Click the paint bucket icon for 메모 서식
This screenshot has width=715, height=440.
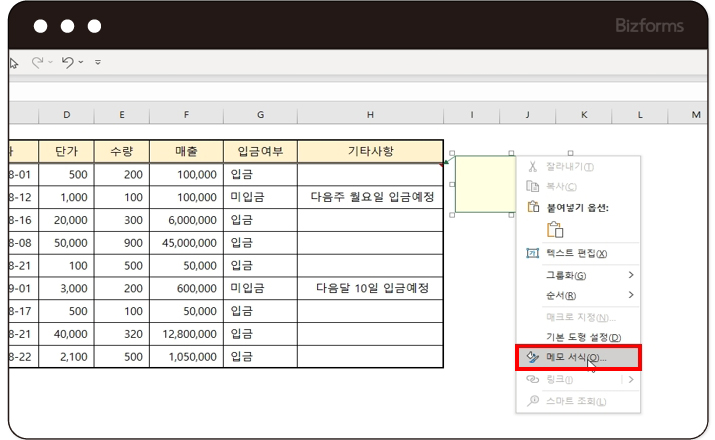tap(533, 357)
